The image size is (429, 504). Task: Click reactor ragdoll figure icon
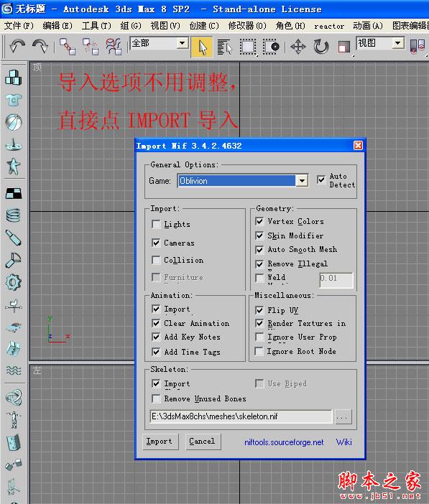tap(14, 419)
